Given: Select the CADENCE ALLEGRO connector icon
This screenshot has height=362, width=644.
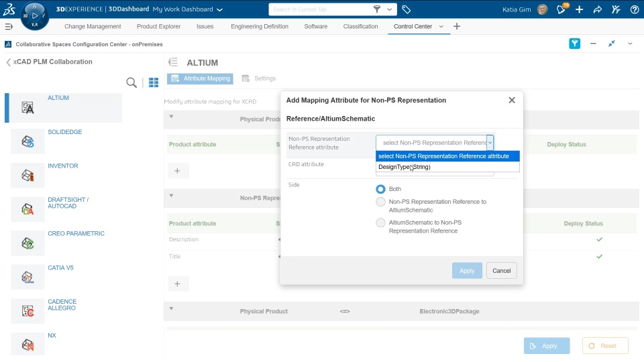Looking at the screenshot, I should (x=28, y=311).
